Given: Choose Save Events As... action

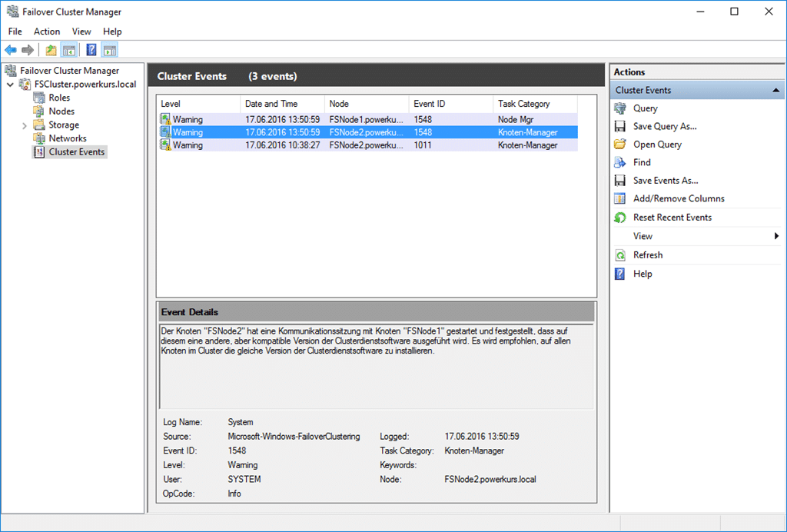Looking at the screenshot, I should (x=666, y=181).
